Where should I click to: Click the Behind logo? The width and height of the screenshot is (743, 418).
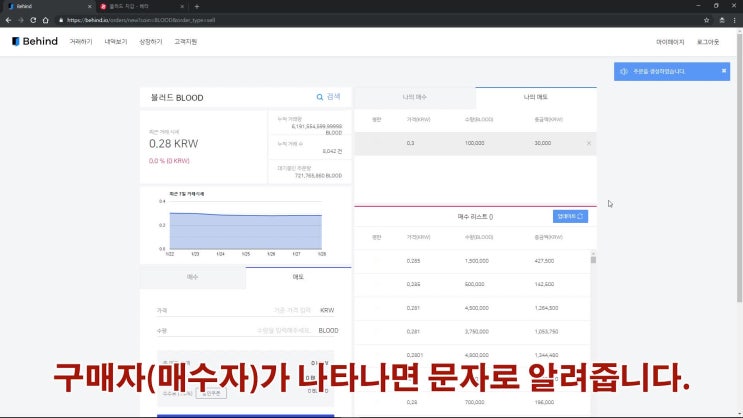(35, 41)
